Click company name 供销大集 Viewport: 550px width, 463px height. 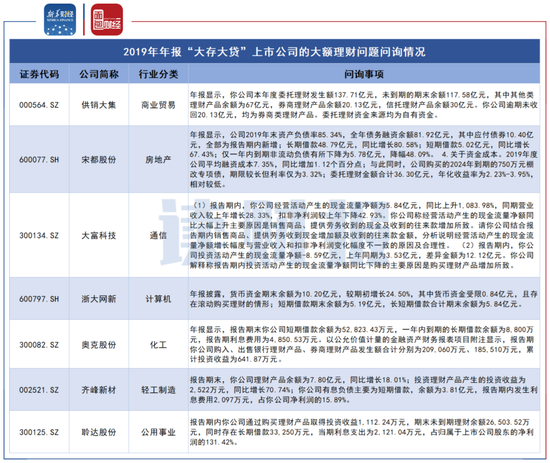tap(99, 105)
